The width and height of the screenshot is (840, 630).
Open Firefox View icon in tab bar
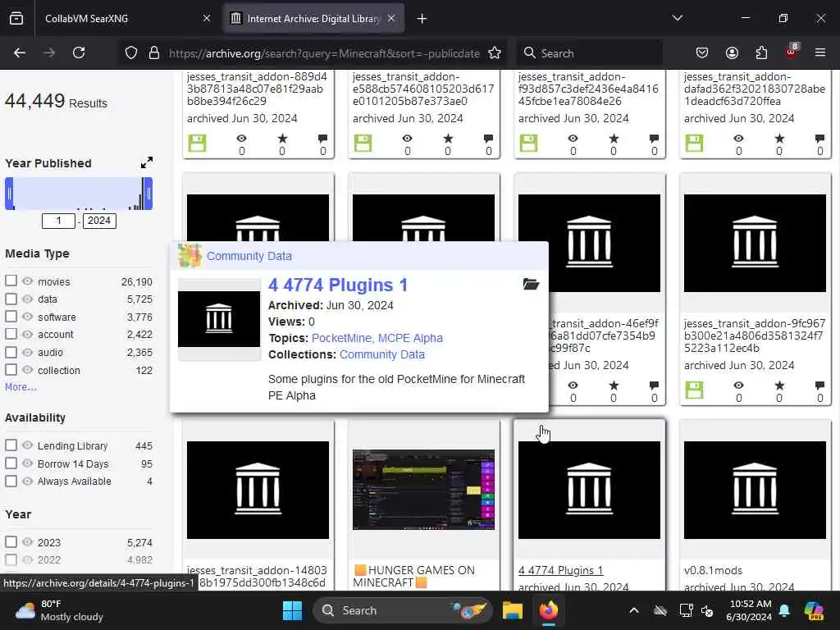[16, 18]
